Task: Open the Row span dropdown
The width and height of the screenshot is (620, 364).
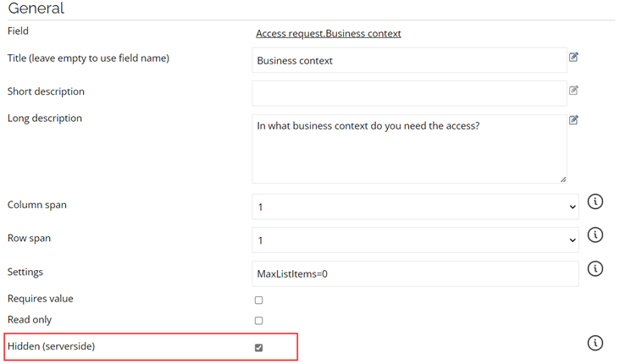Action: (x=415, y=240)
